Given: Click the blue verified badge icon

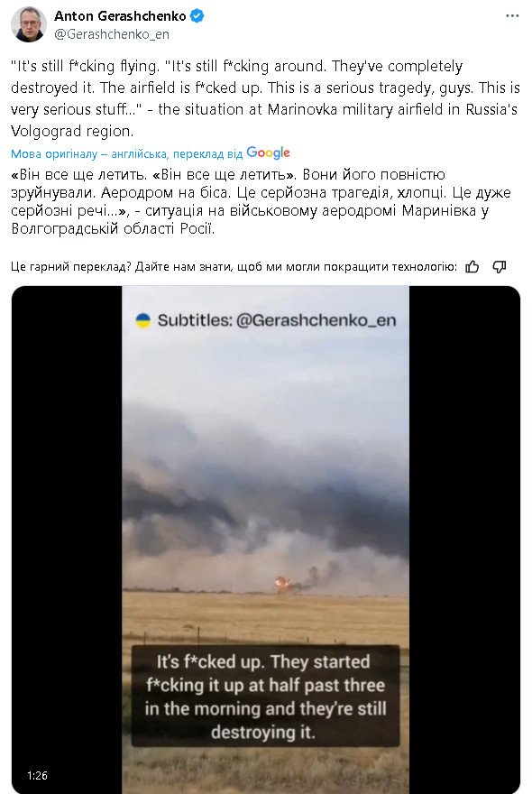Looking at the screenshot, I should pos(197,16).
